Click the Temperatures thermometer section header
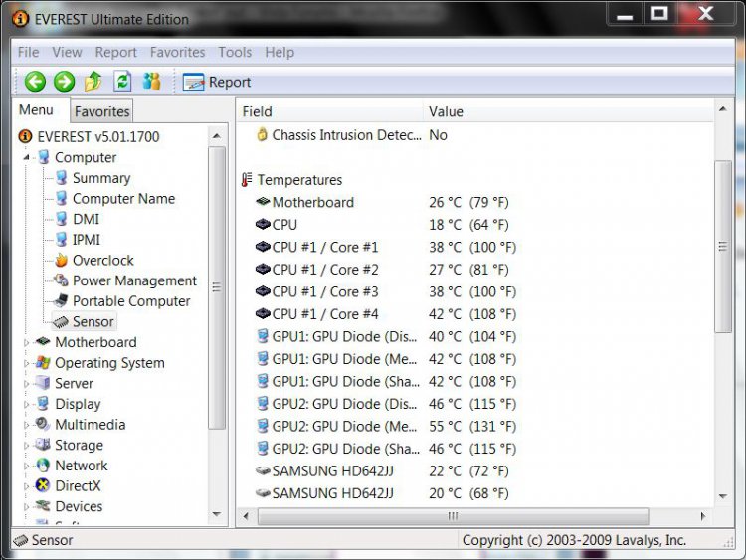 click(x=291, y=180)
